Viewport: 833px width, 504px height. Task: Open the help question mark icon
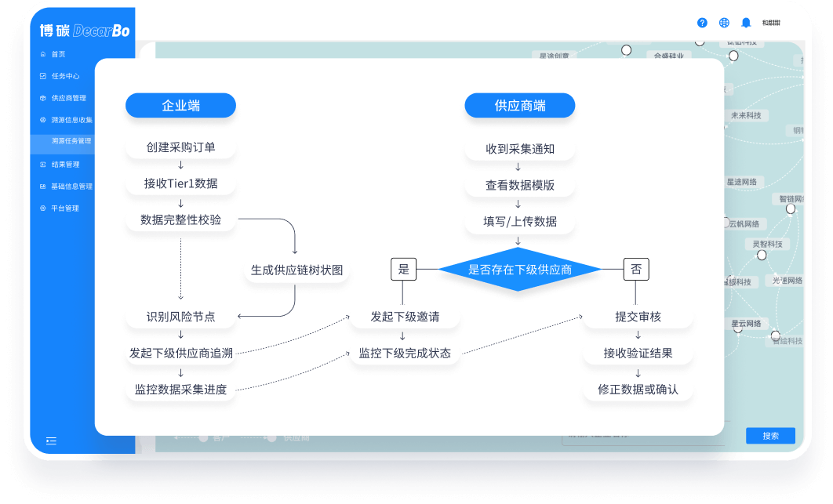point(702,23)
